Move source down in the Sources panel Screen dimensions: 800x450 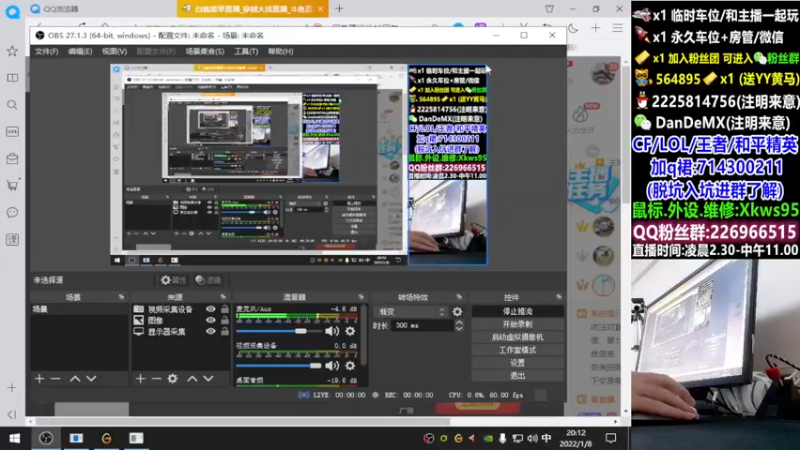tap(208, 379)
